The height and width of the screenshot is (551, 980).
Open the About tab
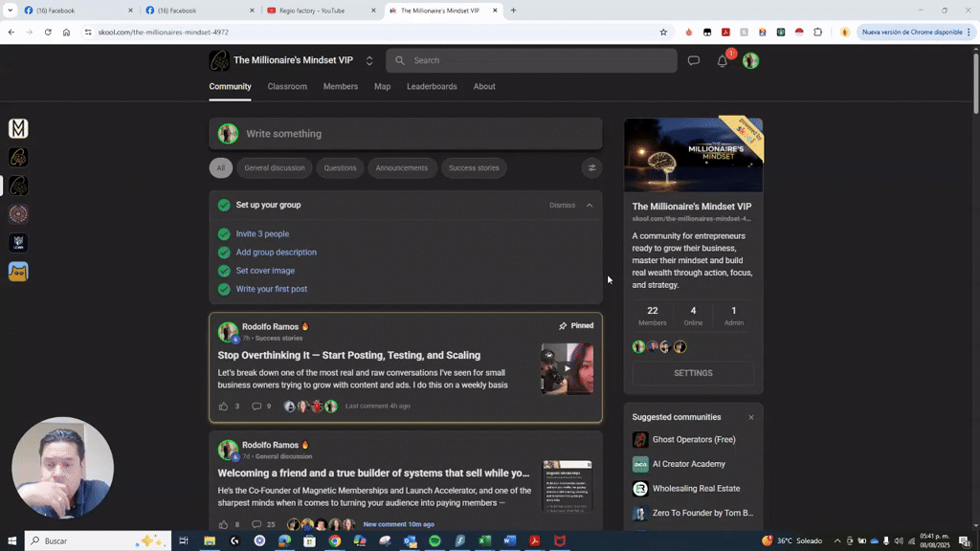484,87
